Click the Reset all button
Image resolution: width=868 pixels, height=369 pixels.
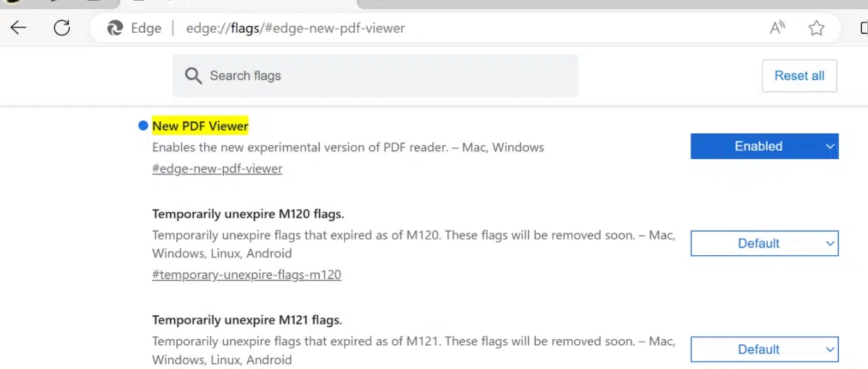(799, 76)
